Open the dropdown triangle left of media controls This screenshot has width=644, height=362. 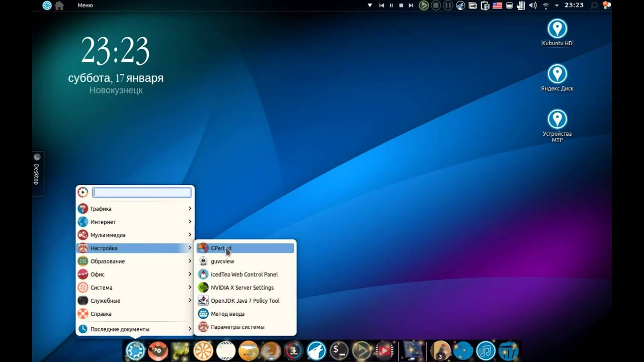[x=370, y=6]
